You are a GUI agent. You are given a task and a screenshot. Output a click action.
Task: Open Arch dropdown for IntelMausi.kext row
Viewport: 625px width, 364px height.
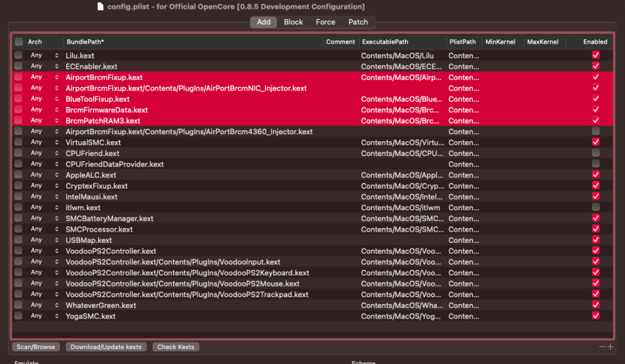(x=57, y=196)
